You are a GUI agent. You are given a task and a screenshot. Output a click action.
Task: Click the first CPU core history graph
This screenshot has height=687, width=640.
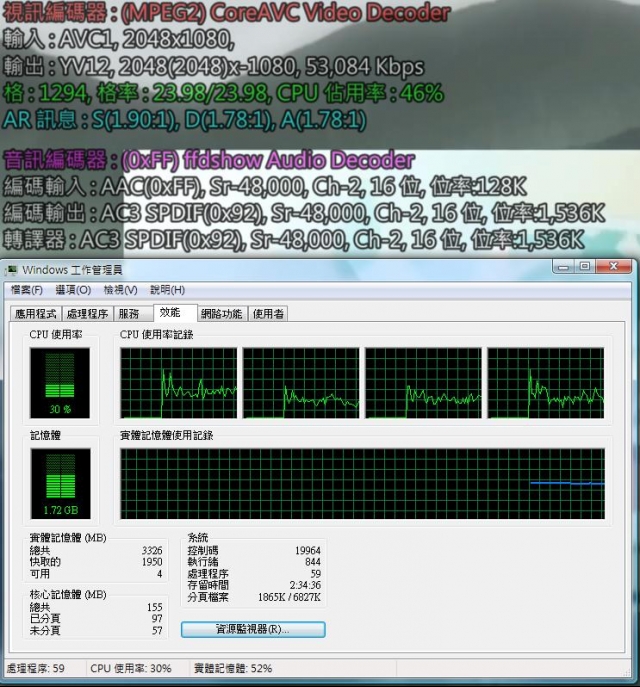pos(179,383)
